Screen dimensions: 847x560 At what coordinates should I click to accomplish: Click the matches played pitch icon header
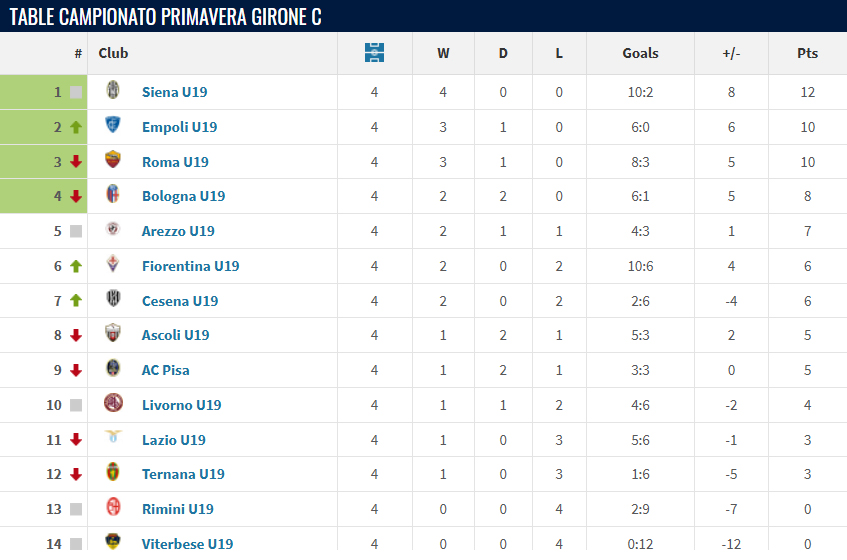(x=374, y=53)
